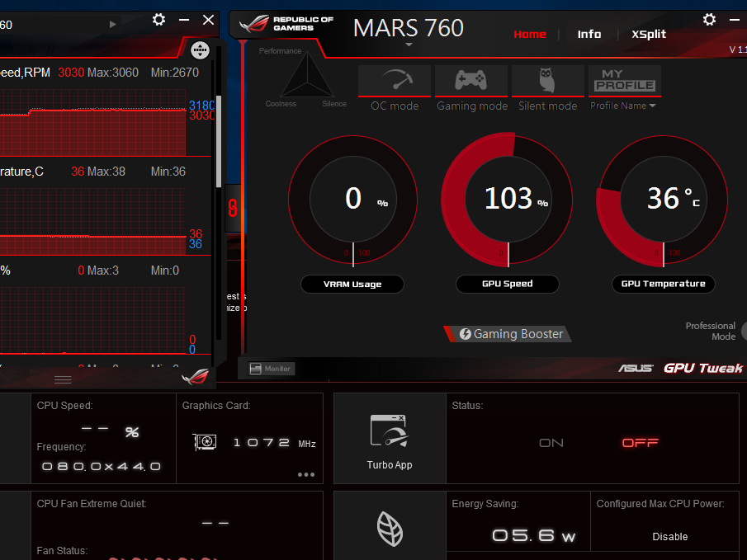Open the XSplit tab
Image resolution: width=747 pixels, height=560 pixels.
coord(649,35)
